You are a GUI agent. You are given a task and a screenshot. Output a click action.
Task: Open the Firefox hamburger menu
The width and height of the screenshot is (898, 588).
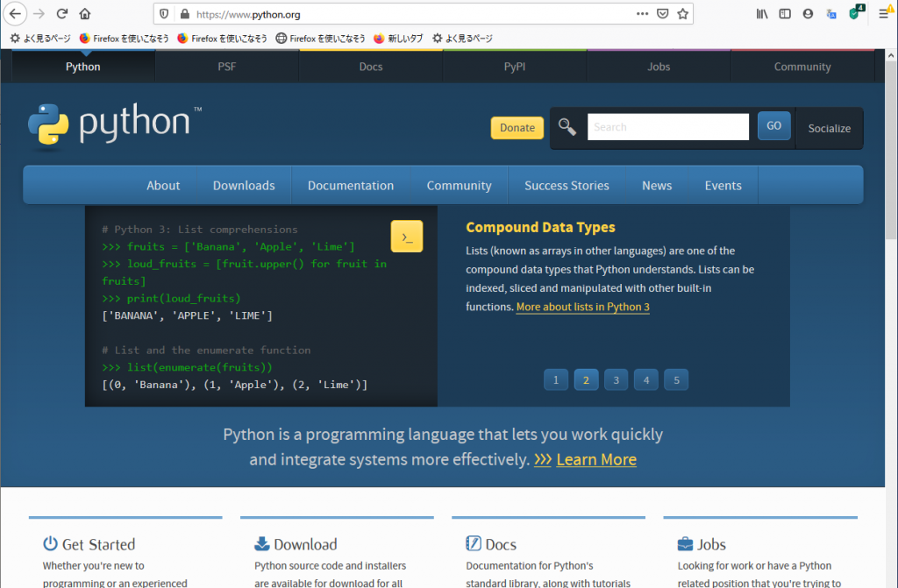click(x=883, y=14)
